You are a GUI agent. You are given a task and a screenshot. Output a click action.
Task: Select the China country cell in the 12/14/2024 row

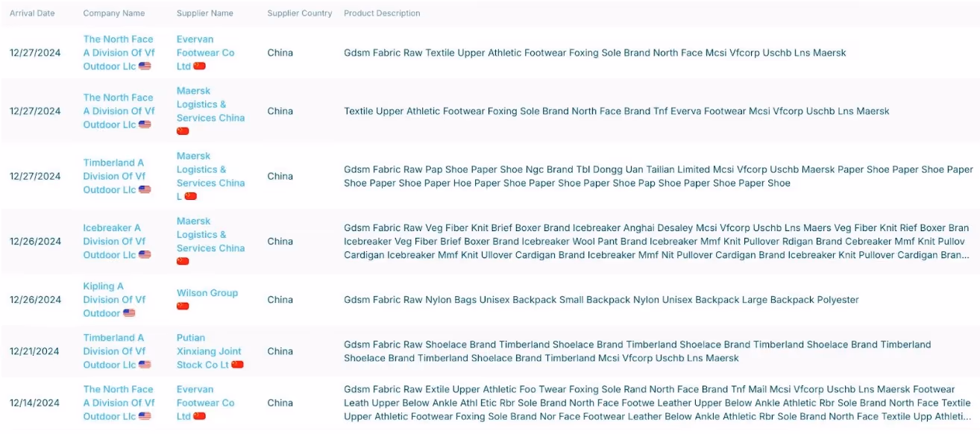tap(280, 403)
